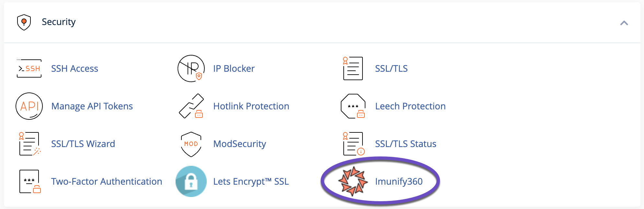Open the Lets Encrypt™ SSL link
This screenshot has width=644, height=209.
[250, 181]
